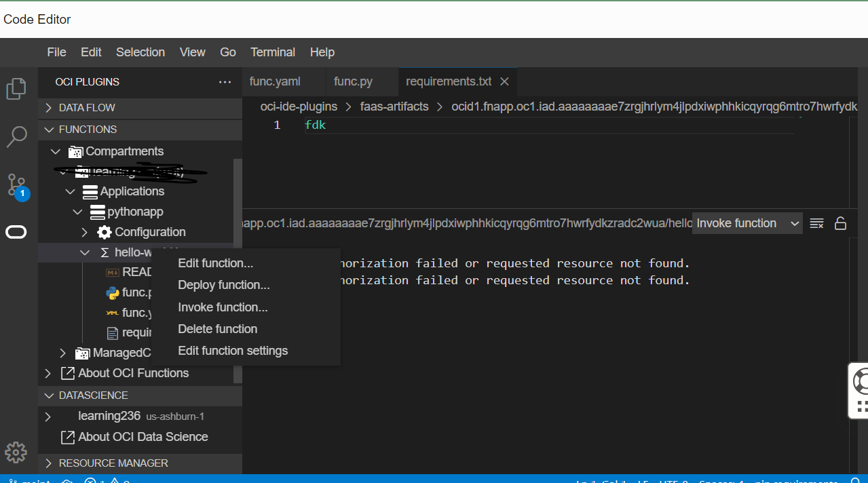Image resolution: width=868 pixels, height=483 pixels.
Task: Open the Go menu
Action: pyautogui.click(x=228, y=52)
